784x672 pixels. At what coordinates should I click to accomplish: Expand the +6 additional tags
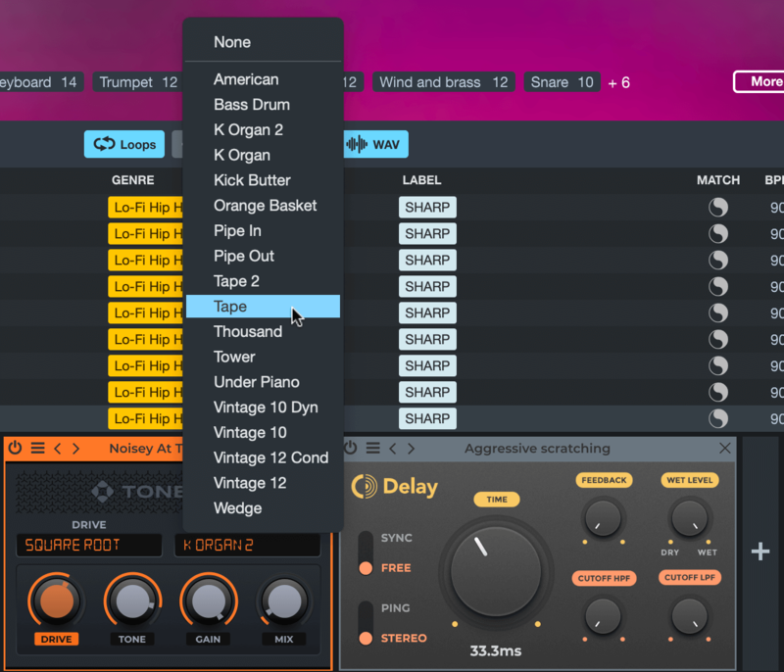[618, 82]
